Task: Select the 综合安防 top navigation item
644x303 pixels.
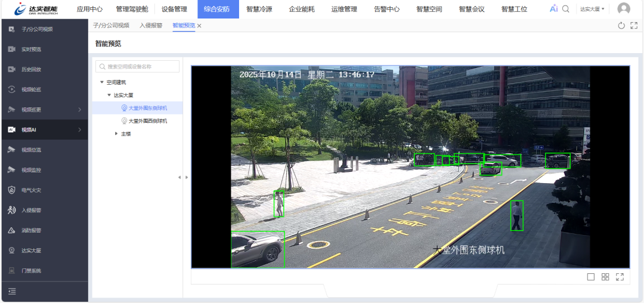Action: coord(218,9)
